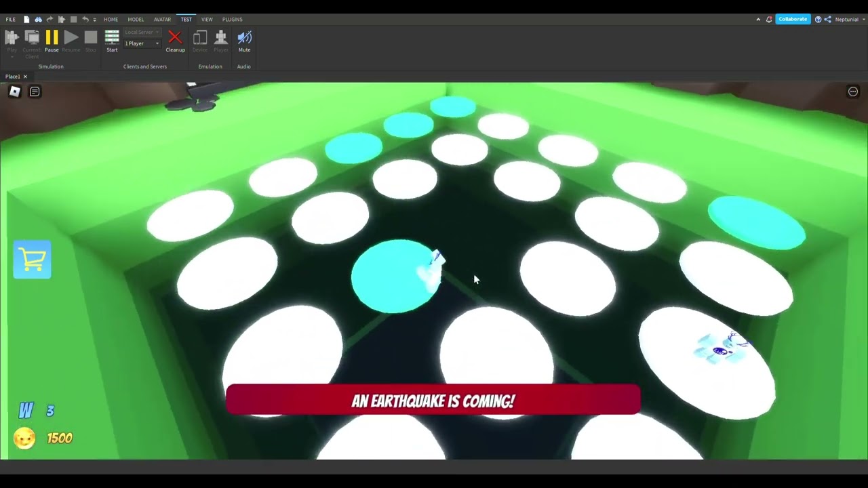Expand the Play button dropdown arrow
The height and width of the screenshot is (488, 868).
[12, 56]
